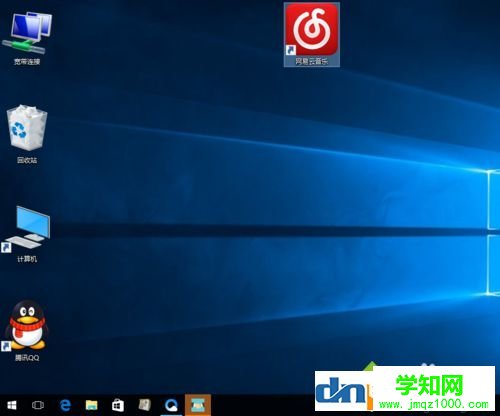This screenshot has height=416, width=500.
Task: Switch to the blue cloud-Q taskbar app
Action: point(171,405)
